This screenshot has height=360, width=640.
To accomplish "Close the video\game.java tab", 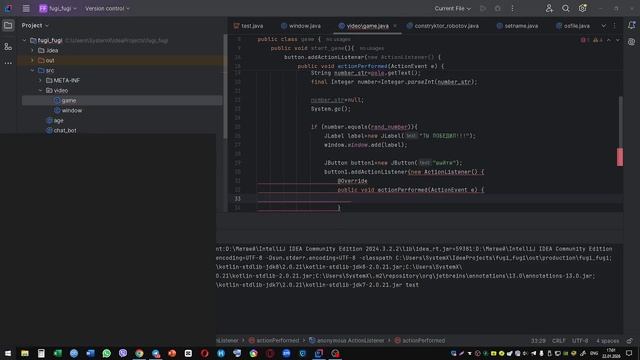I will pyautogui.click(x=395, y=26).
